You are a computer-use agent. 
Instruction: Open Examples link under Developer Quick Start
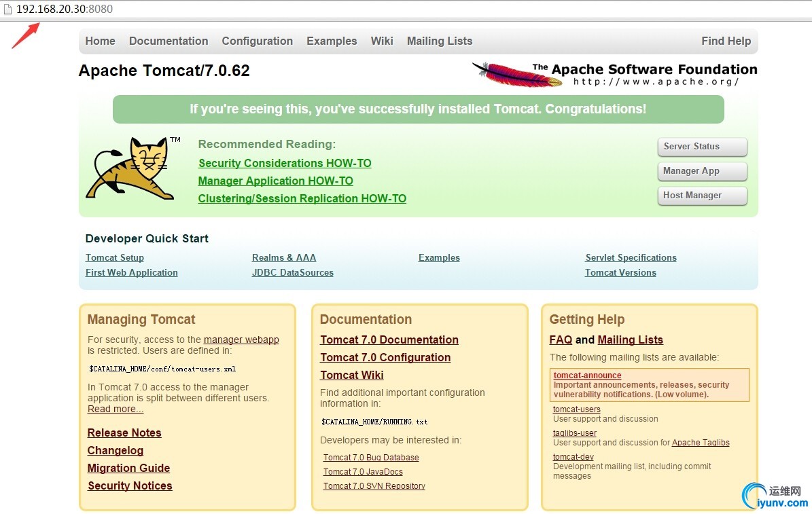click(439, 257)
